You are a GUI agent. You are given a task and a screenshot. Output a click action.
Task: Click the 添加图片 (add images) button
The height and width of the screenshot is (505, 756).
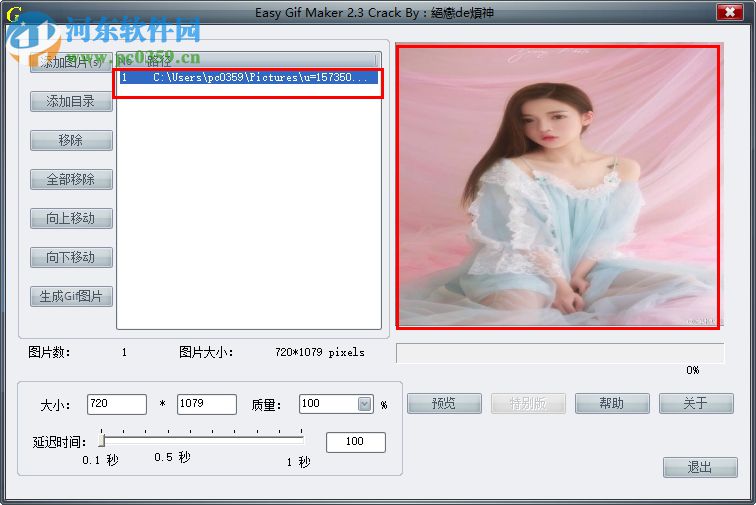pos(71,62)
